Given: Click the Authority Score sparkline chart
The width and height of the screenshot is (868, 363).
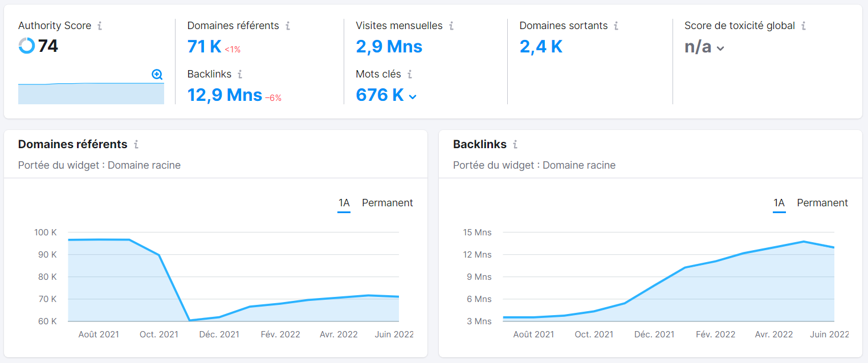Looking at the screenshot, I should click(x=91, y=93).
